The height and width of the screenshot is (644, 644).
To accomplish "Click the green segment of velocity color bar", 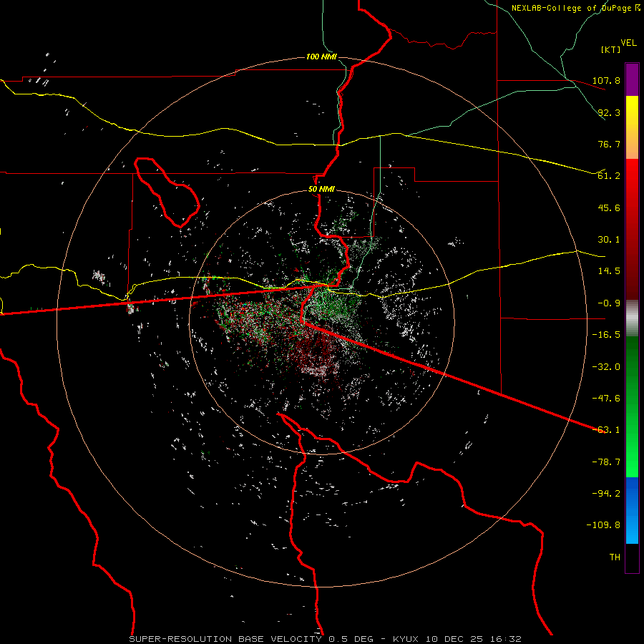I will click(x=632, y=406).
